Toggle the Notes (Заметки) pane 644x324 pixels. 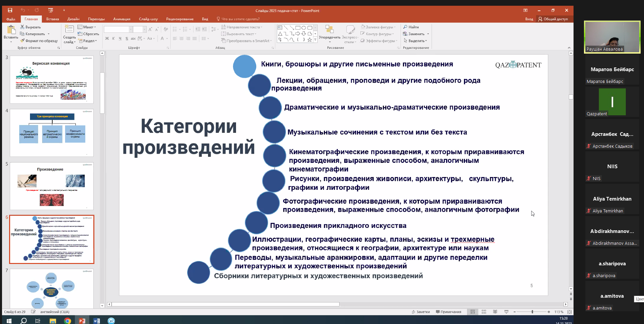point(421,312)
